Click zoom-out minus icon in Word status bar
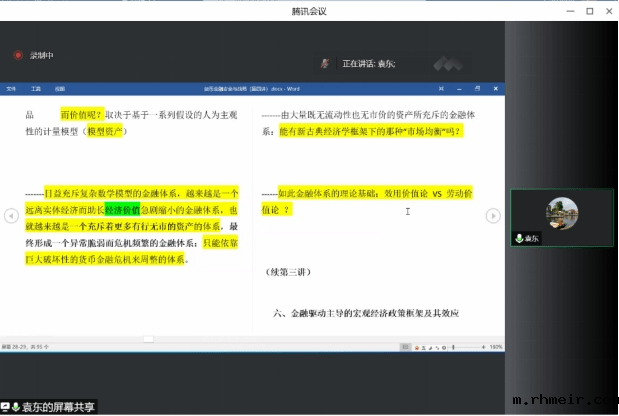Image resolution: width=619 pixels, height=416 pixels. (x=443, y=347)
